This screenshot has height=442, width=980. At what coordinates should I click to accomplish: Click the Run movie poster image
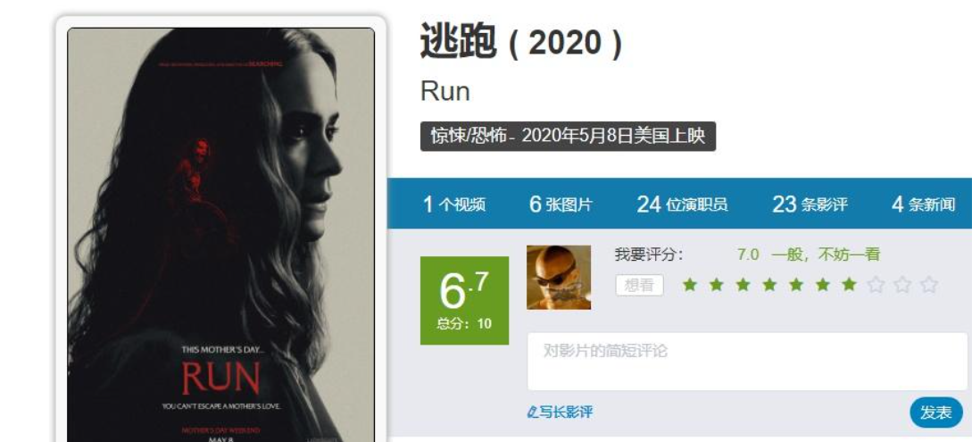pyautogui.click(x=221, y=235)
